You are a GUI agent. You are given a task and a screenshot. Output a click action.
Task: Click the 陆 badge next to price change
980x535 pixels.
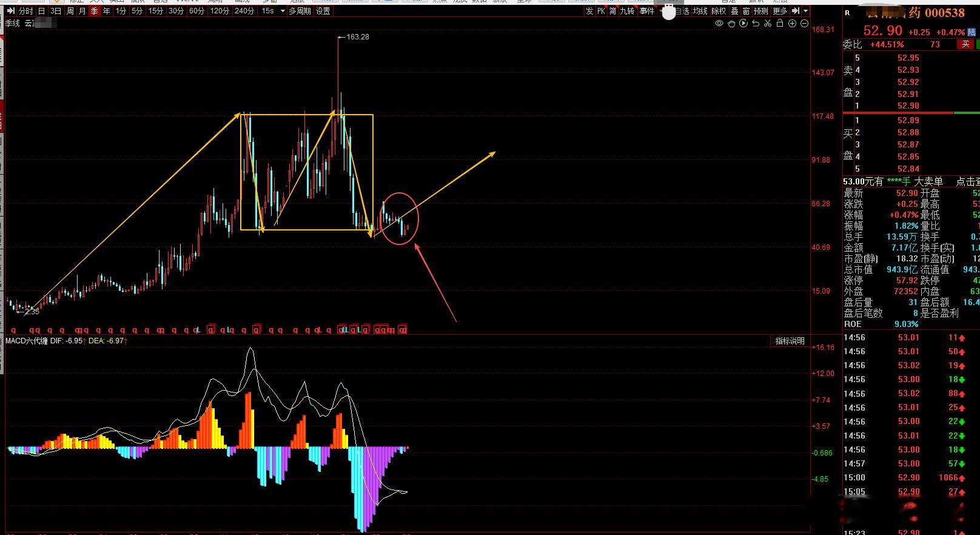click(971, 32)
